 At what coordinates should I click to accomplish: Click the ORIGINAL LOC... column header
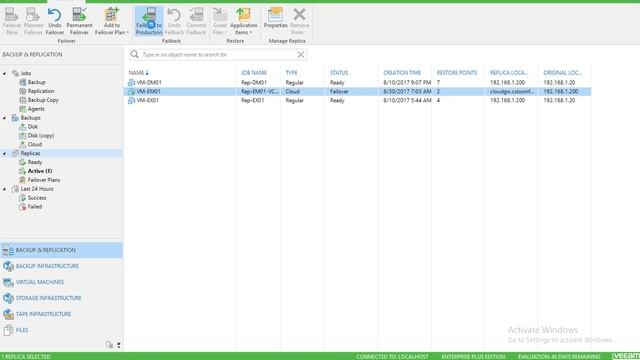click(x=562, y=73)
